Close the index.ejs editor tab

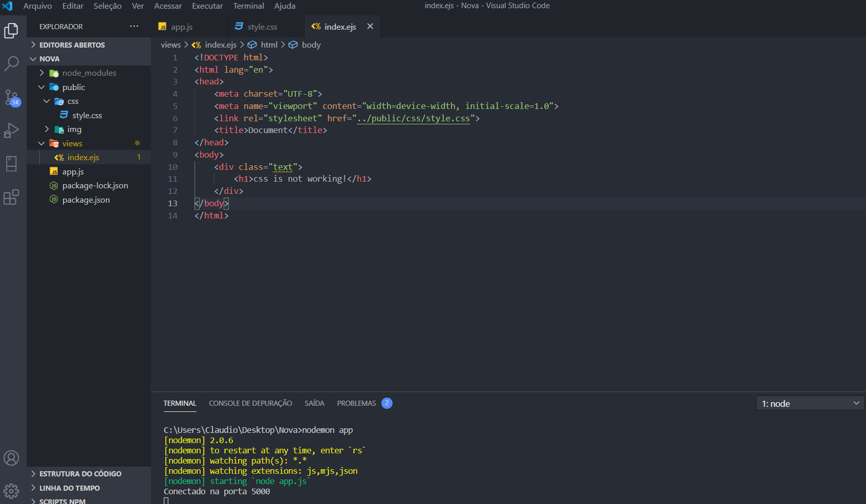coord(370,26)
